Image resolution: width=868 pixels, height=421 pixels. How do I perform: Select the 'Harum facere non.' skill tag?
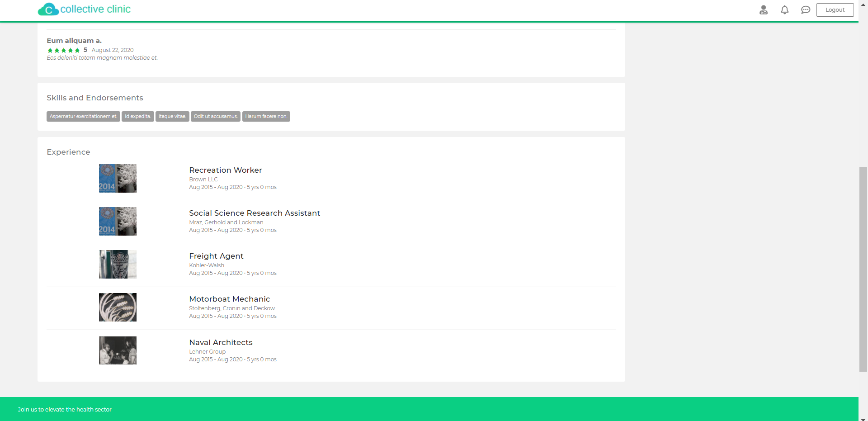pos(266,117)
